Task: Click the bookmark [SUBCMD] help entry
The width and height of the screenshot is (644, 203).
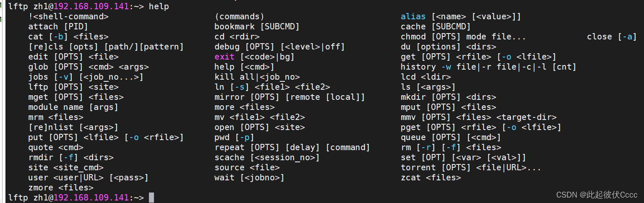Action: coord(257,26)
